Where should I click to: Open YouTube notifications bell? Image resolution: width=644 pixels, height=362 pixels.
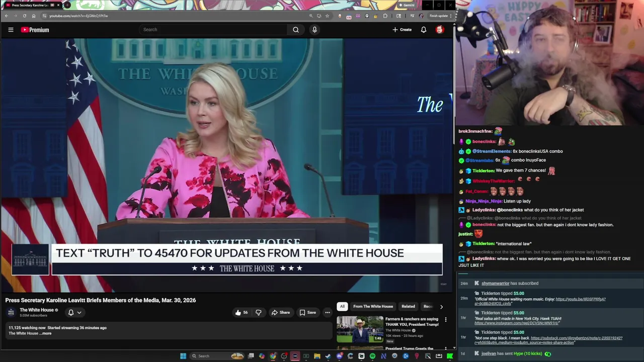click(x=424, y=30)
